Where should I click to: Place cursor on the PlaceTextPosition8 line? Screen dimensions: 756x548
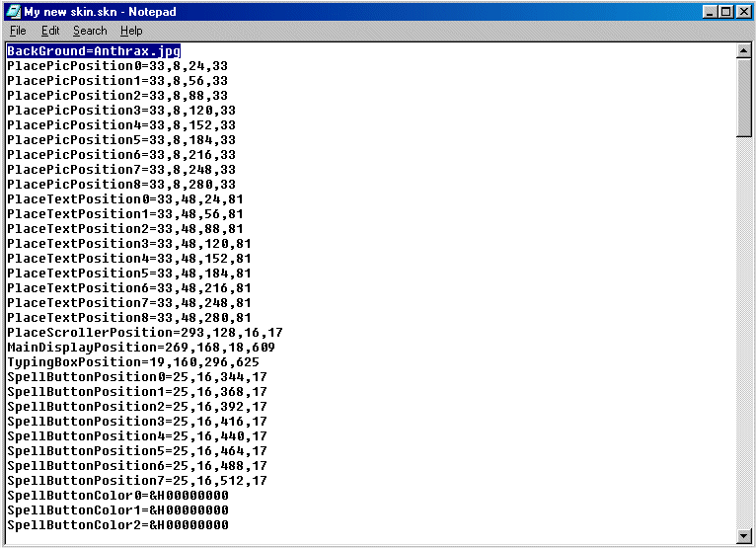[128, 318]
